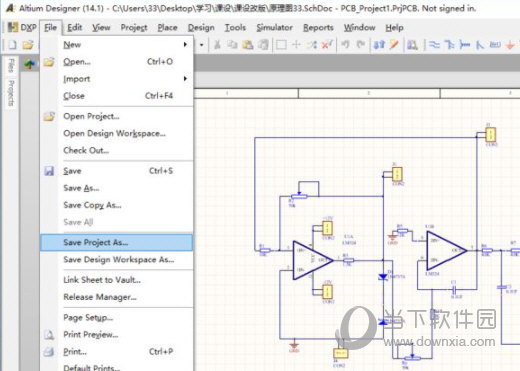
Task: Click the Copy toolbar icon
Action: click(x=232, y=45)
